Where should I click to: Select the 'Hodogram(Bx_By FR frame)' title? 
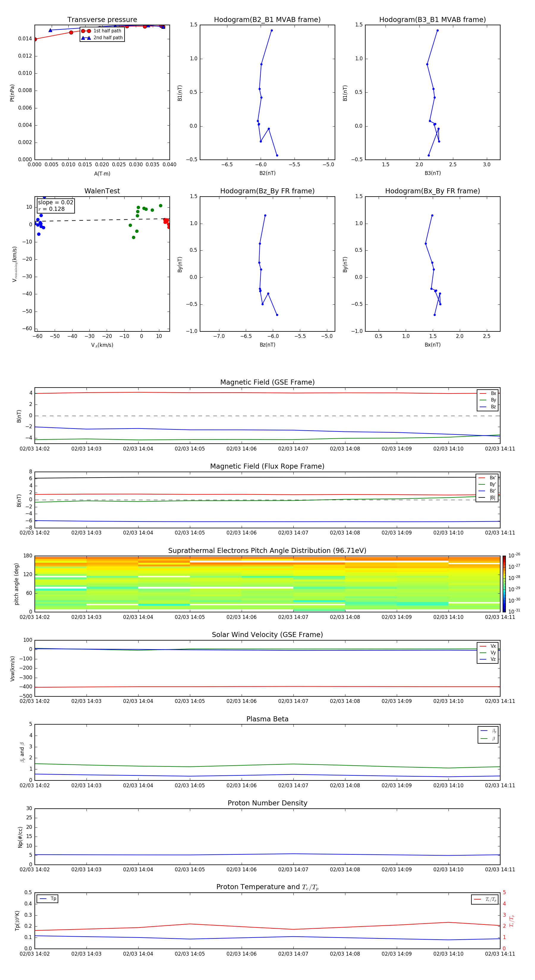click(x=432, y=191)
